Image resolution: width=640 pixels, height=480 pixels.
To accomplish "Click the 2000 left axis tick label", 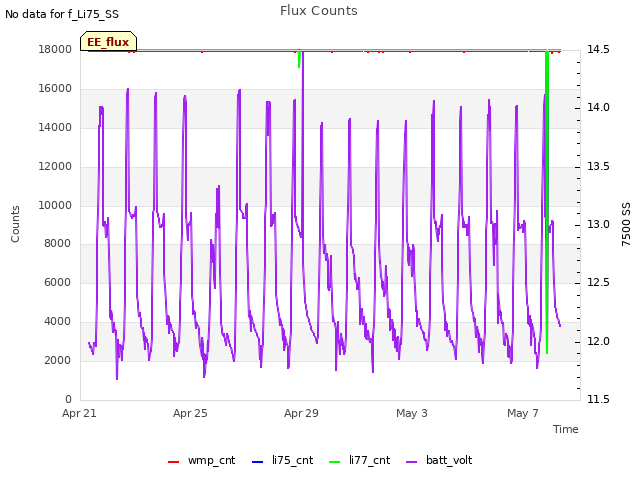I will (58, 360).
